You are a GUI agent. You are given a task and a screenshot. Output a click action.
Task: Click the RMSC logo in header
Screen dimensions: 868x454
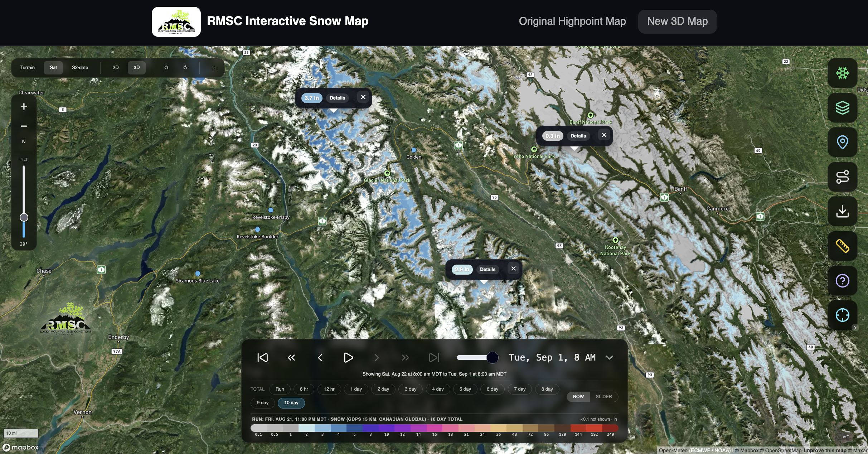176,21
